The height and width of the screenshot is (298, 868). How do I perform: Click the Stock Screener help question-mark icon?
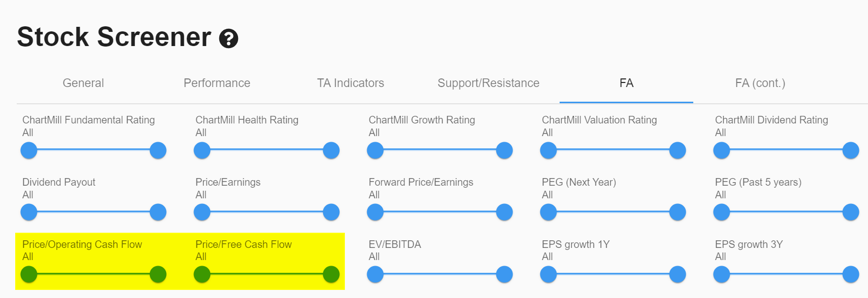click(228, 38)
